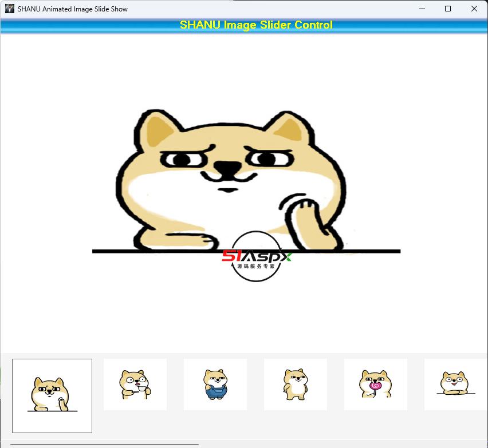Click empty scrollbar track right of the thumb
This screenshot has width=488, height=448.
coord(344,444)
